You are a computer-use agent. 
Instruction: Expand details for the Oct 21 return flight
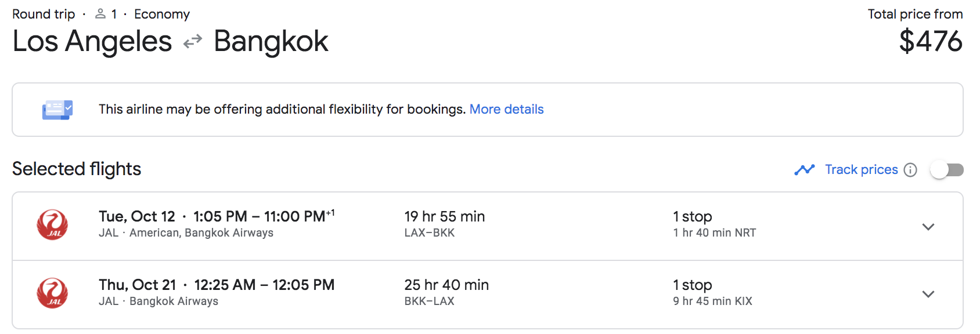click(928, 294)
